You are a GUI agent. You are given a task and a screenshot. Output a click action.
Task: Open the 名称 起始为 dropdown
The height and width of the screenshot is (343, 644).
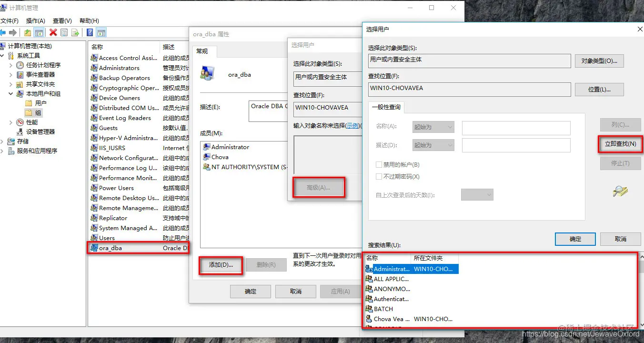[433, 127]
